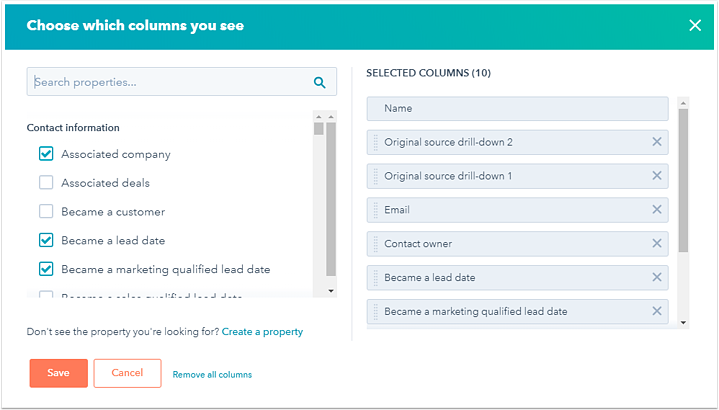Remove Became a lead date column
This screenshot has width=719, height=410.
coord(657,278)
